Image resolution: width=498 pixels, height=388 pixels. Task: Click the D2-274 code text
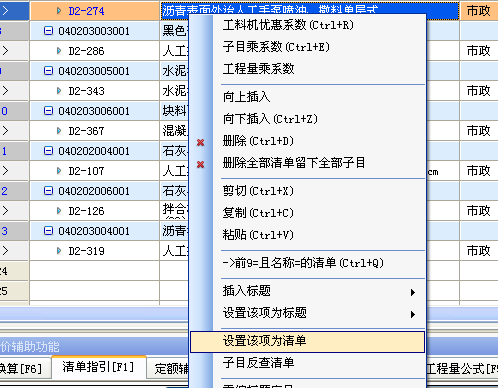coord(86,11)
